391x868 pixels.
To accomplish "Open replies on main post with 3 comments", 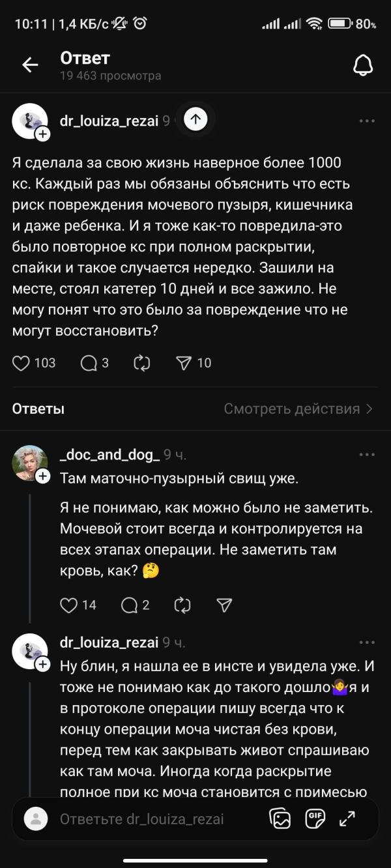I will point(89,363).
